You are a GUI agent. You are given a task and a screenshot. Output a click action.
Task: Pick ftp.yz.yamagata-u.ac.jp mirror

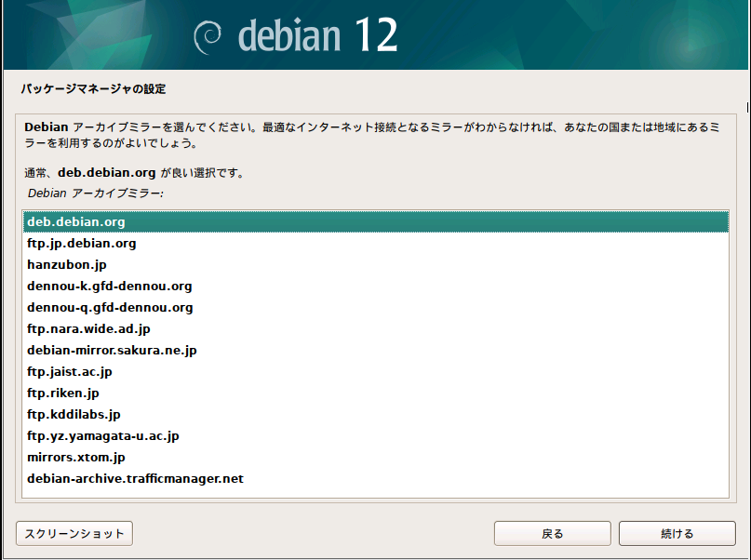(376, 436)
